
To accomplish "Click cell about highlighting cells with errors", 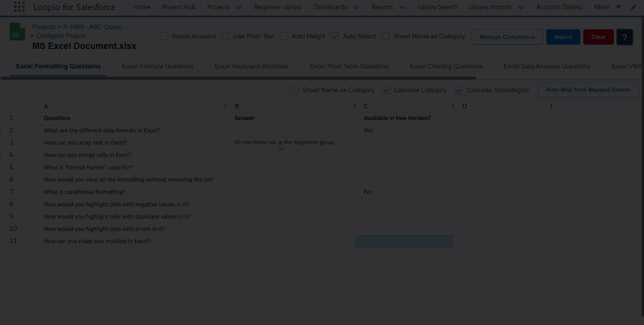I will [x=131, y=229].
